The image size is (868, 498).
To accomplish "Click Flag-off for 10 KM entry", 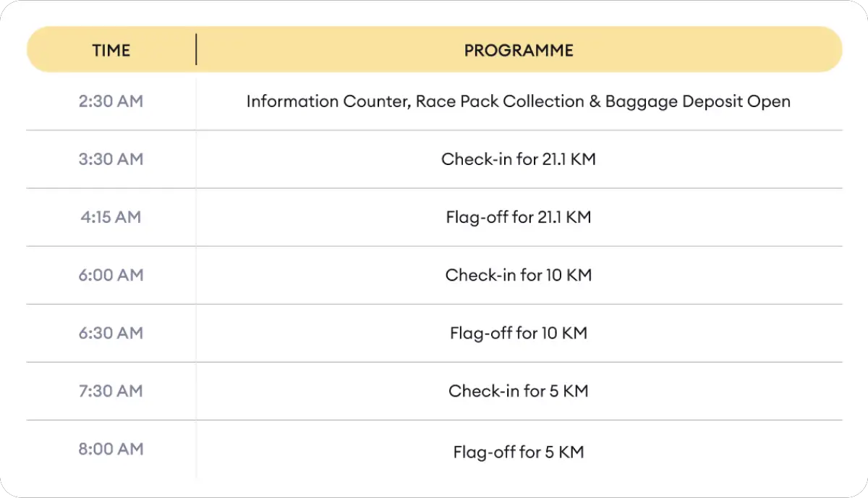I will click(x=519, y=333).
